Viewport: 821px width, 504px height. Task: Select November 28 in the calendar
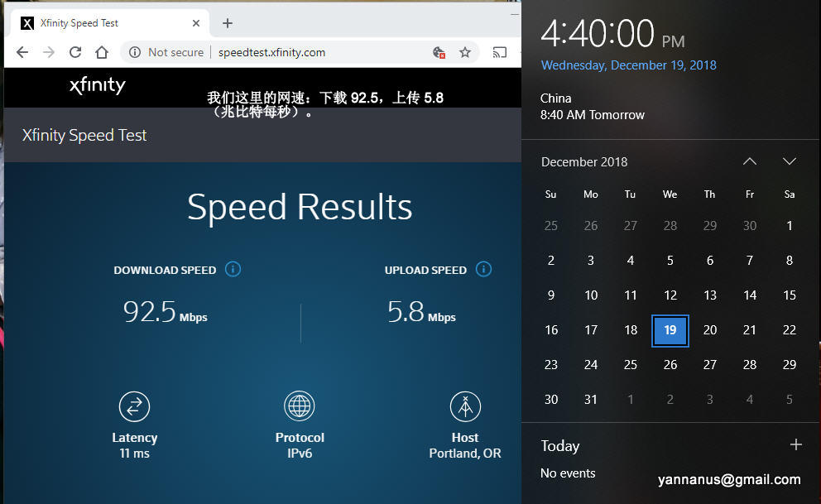(670, 226)
